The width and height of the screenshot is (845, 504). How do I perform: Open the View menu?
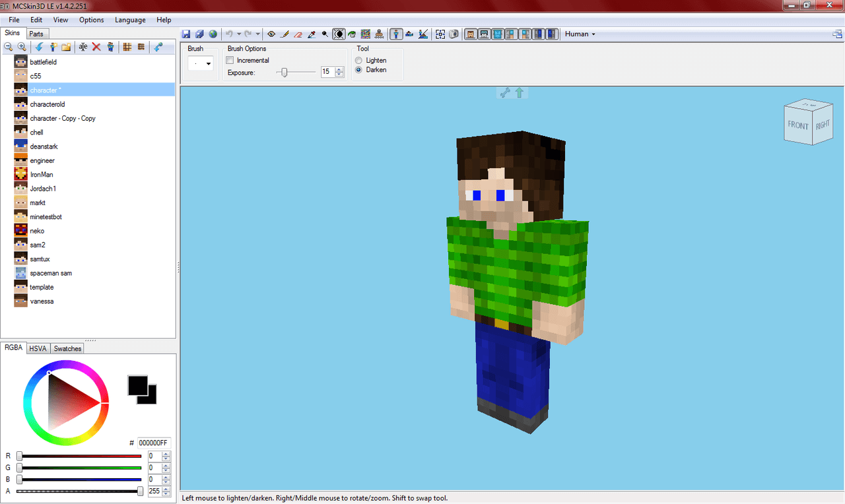61,20
